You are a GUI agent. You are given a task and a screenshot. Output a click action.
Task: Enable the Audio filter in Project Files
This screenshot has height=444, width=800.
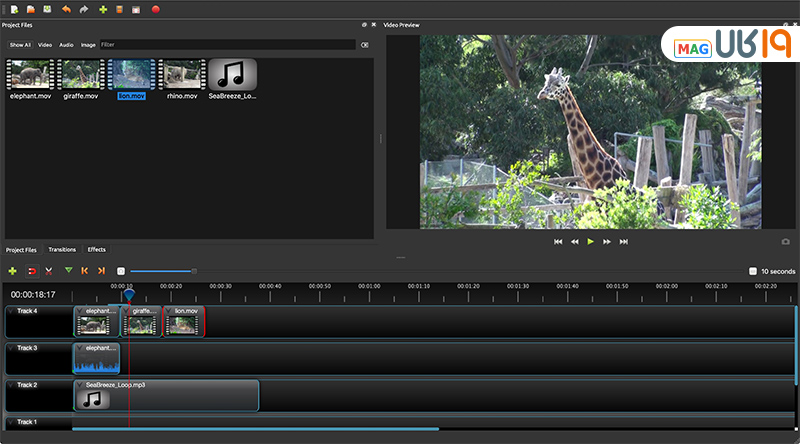pyautogui.click(x=66, y=45)
